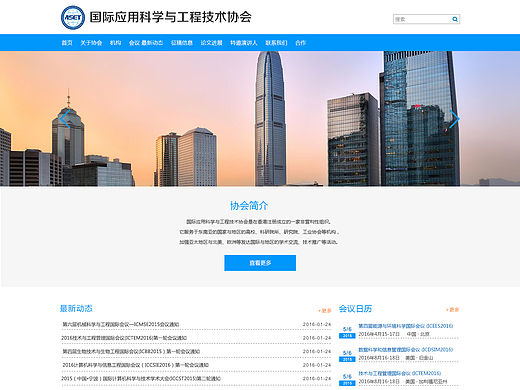
Task: Open the 联系我们 menu item
Action: 276,43
